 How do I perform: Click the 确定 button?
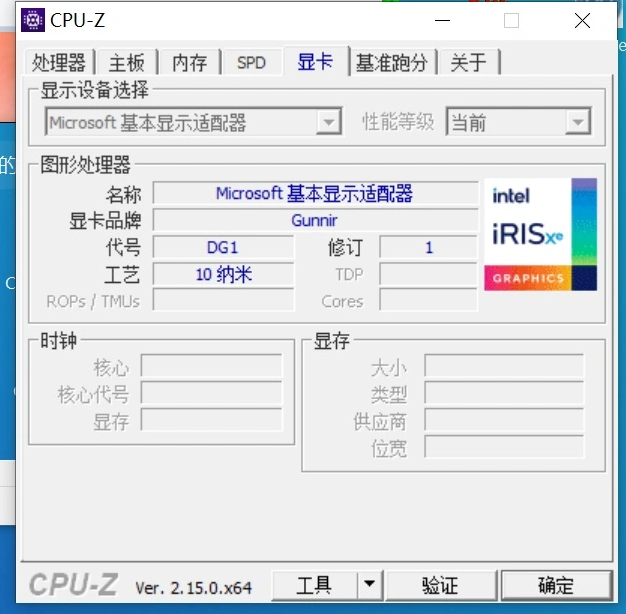coord(555,585)
